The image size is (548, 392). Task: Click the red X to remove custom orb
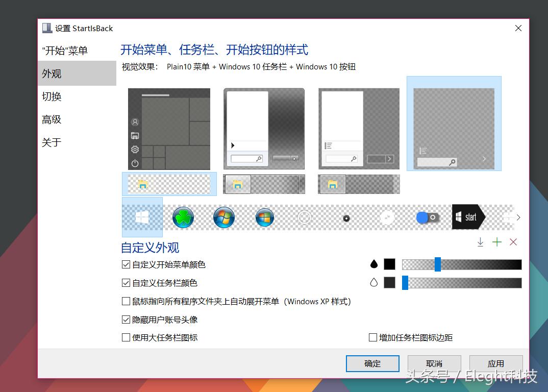point(513,242)
